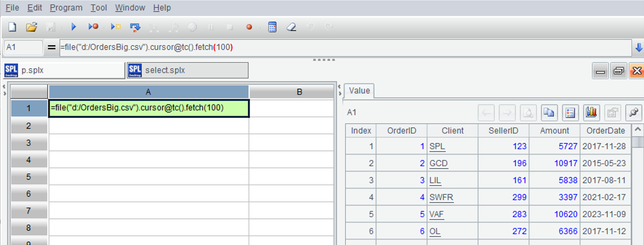Image resolution: width=644 pixels, height=245 pixels.
Task: Click the Client column header
Action: pos(453,131)
